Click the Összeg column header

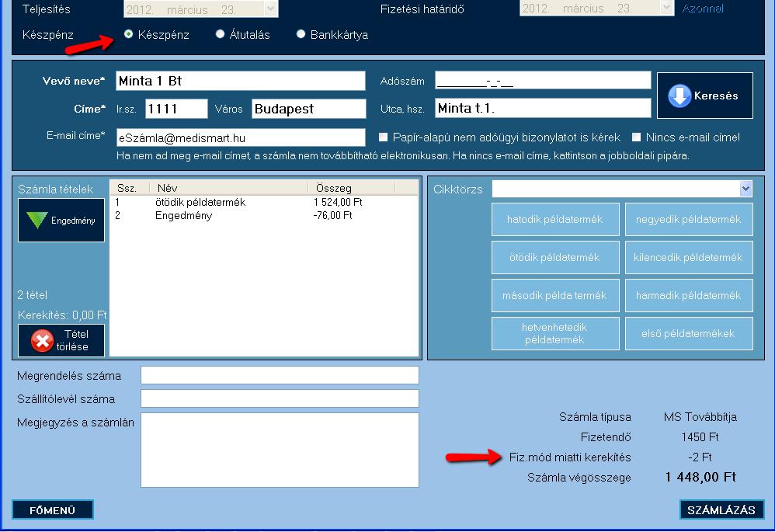click(x=352, y=188)
